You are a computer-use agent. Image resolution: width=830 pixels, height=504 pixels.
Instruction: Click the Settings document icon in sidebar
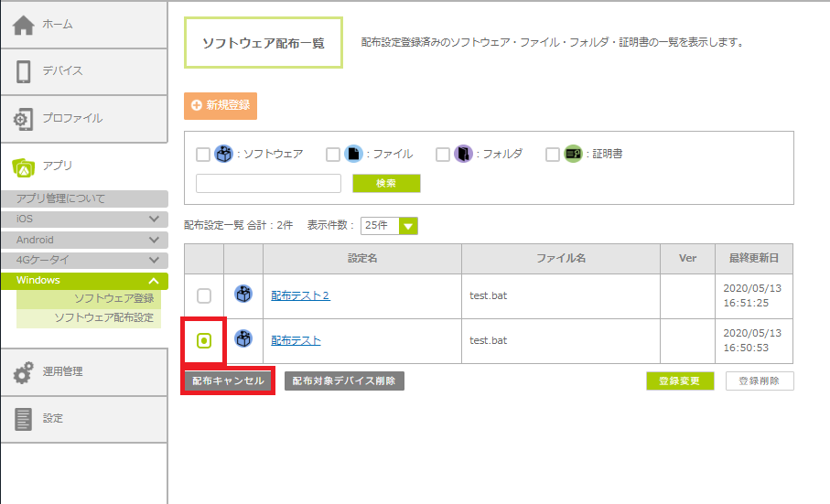coord(24,419)
